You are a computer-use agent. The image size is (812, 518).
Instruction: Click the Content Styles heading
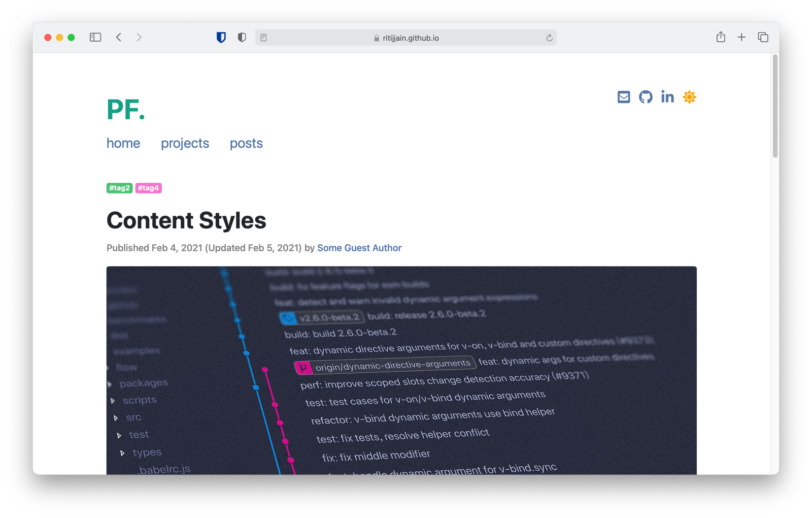click(186, 220)
